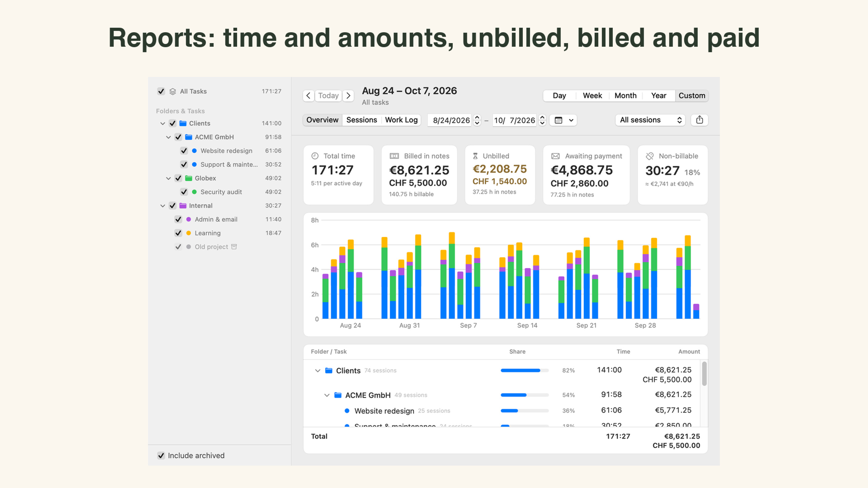Image resolution: width=868 pixels, height=488 pixels.
Task: Collapse the Clients folder in sidebar
Action: [x=163, y=124]
